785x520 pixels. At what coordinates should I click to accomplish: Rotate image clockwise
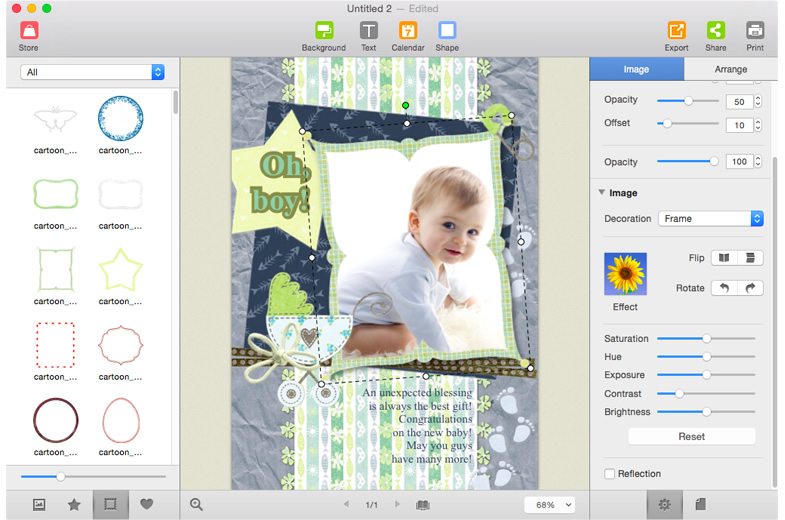click(x=750, y=288)
